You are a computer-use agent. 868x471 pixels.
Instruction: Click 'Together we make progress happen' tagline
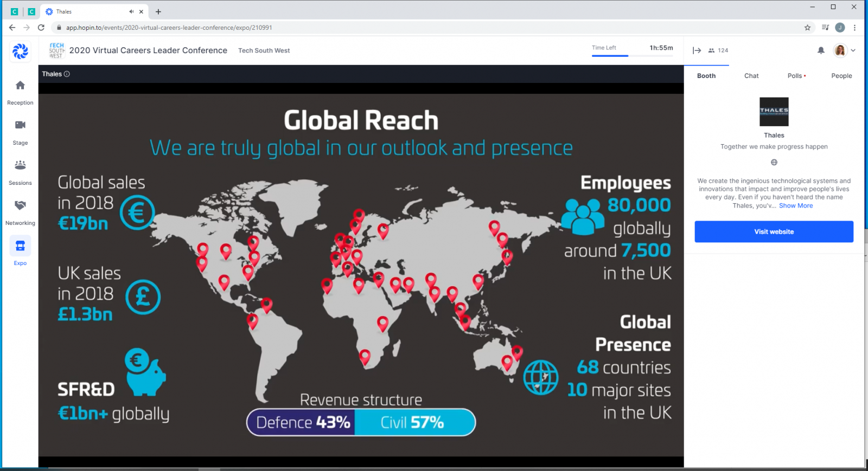(774, 146)
